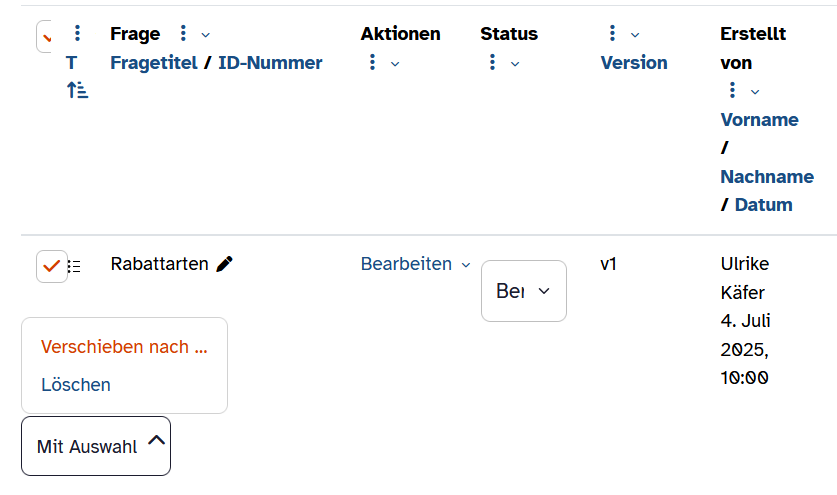Choose Verschieben nach ... menu entry
The image size is (837, 495).
click(124, 347)
